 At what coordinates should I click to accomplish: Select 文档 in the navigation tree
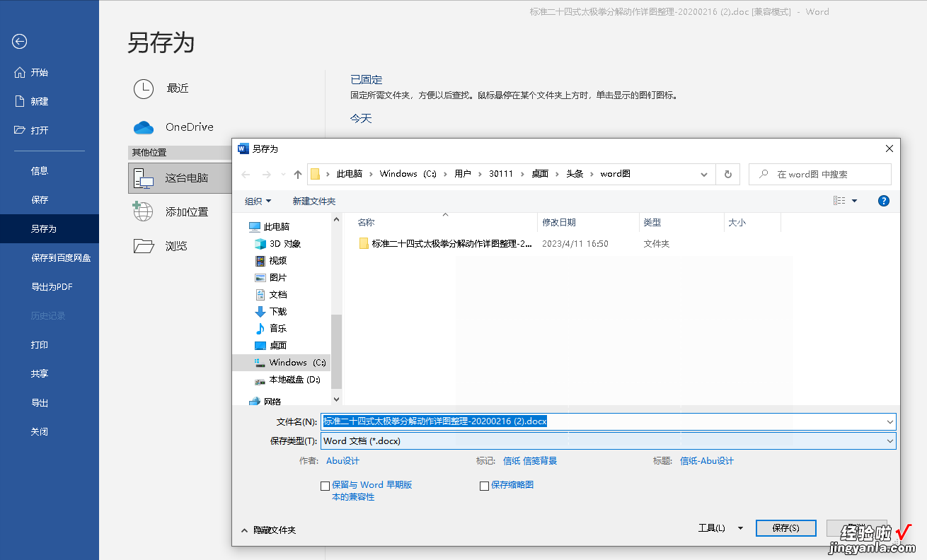pyautogui.click(x=271, y=294)
